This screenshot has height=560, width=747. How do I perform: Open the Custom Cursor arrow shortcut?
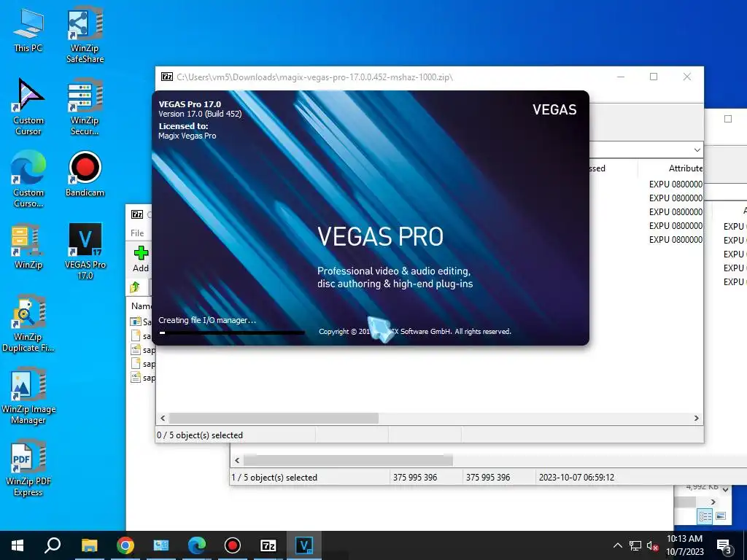[x=28, y=107]
